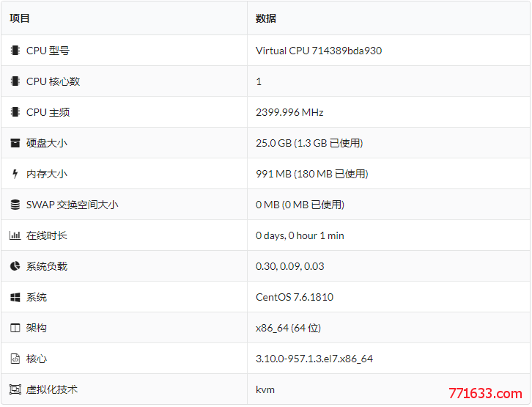The image size is (532, 407).
Task: Select the 虚拟化技术 label
Action: tap(51, 389)
